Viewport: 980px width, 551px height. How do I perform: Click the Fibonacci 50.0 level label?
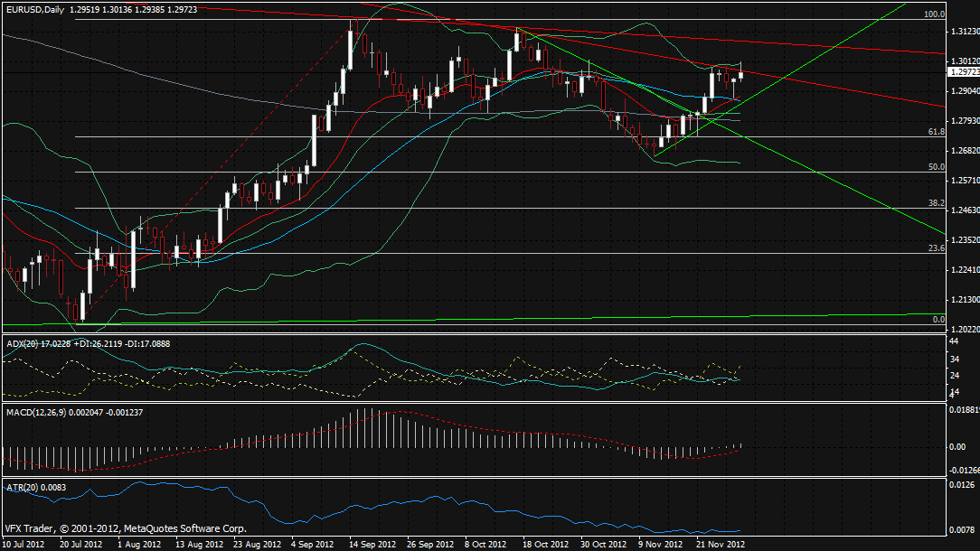[x=937, y=167]
